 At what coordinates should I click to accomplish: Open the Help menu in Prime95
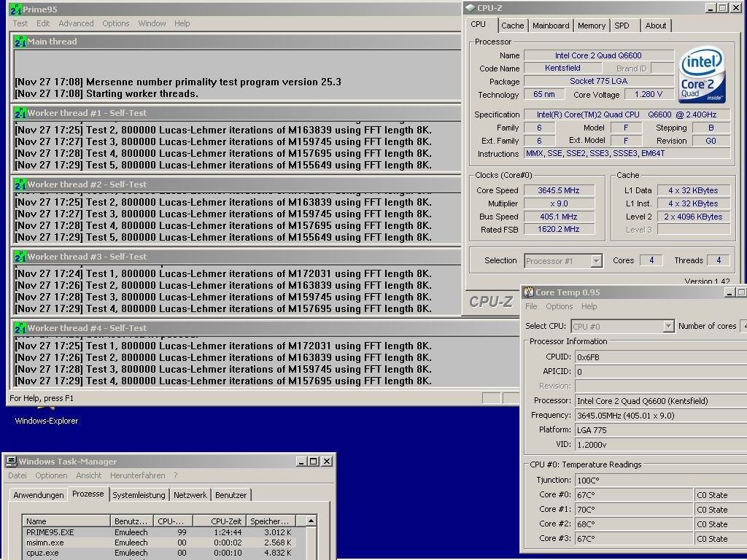[182, 23]
